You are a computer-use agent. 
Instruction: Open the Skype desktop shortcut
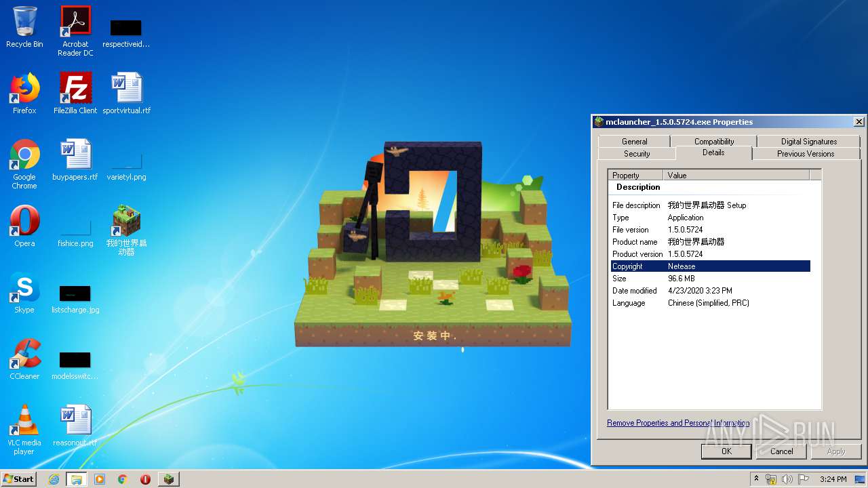pos(24,293)
